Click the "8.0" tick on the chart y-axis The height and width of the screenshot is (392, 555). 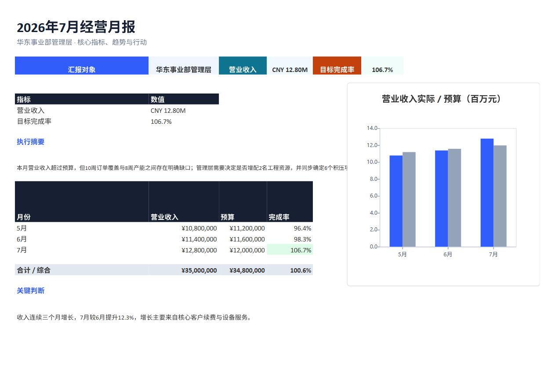[373, 179]
